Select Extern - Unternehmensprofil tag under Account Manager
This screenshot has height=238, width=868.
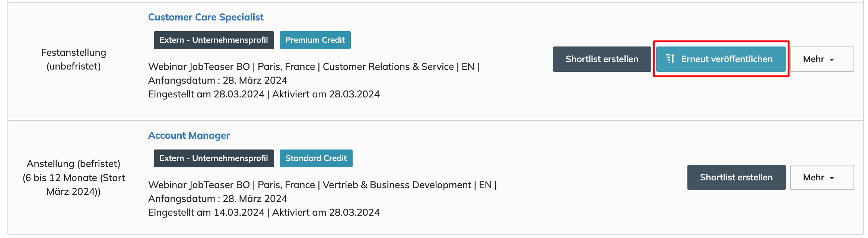click(213, 158)
